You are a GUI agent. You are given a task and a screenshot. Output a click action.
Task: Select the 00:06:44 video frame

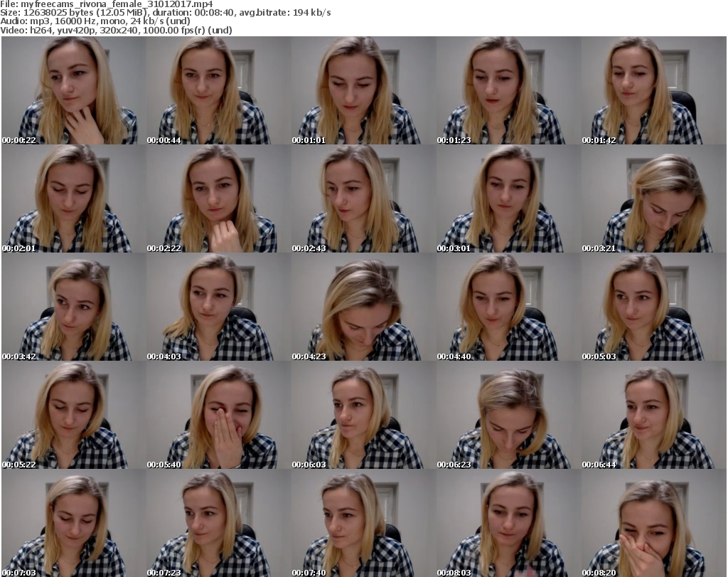coord(653,415)
